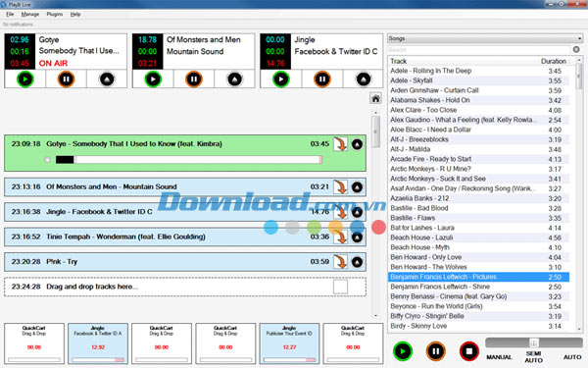
Task: Click the Drag and drop tracks here row
Action: click(185, 287)
